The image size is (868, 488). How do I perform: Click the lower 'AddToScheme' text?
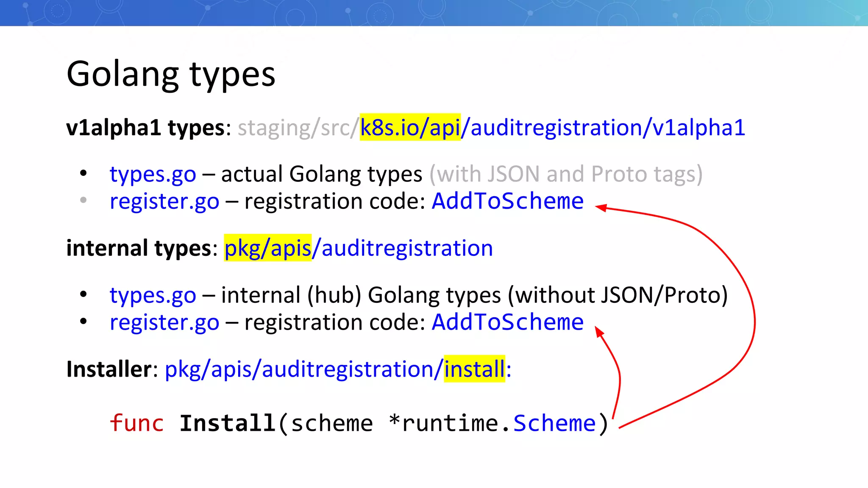coord(507,322)
